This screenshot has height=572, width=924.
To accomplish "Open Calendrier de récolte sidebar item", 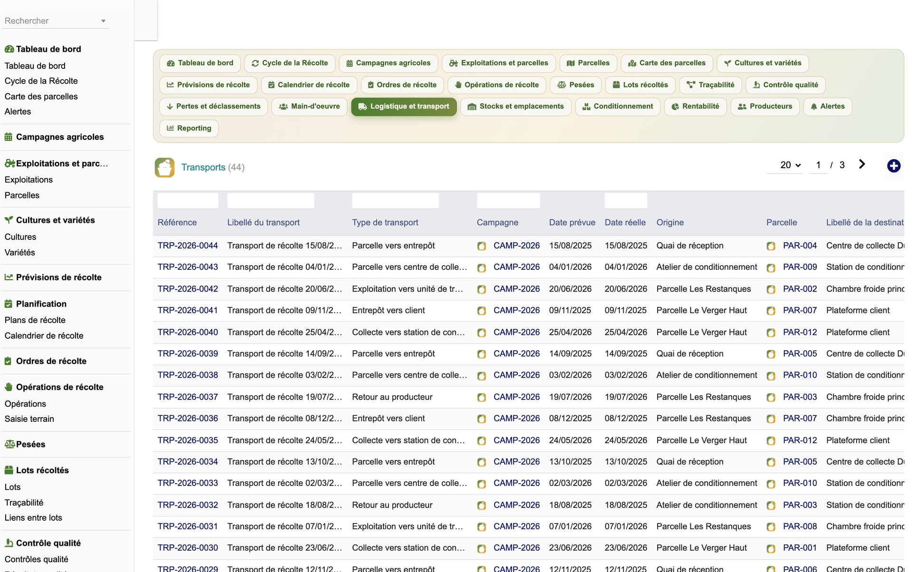I will 44,336.
